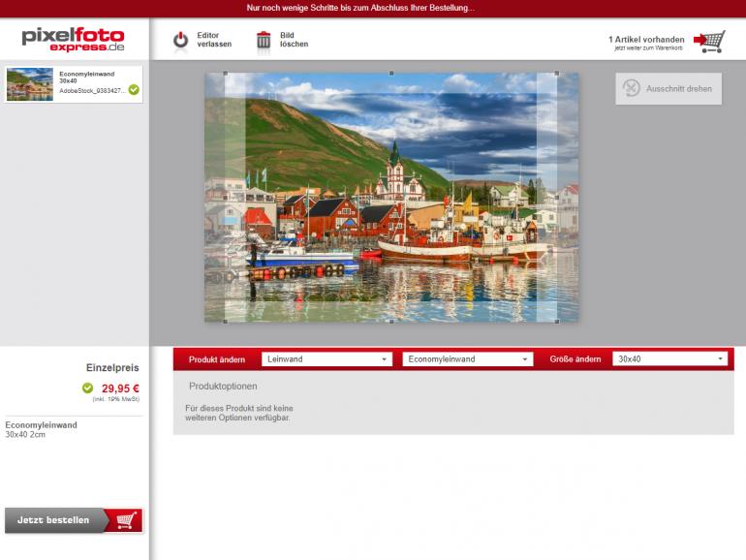Viewport: 746px width, 560px height.
Task: Grab the top-left crop corner handle
Action: (226, 74)
